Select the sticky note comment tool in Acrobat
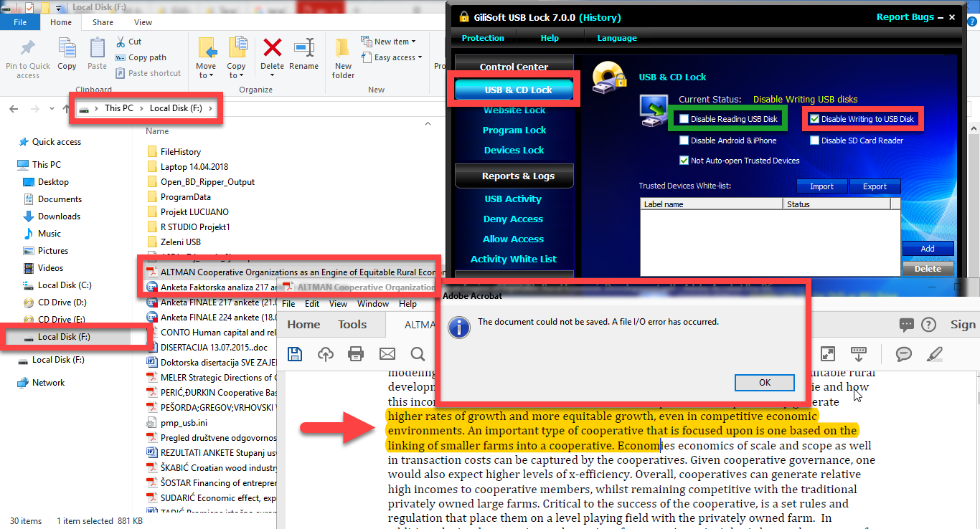 (904, 353)
